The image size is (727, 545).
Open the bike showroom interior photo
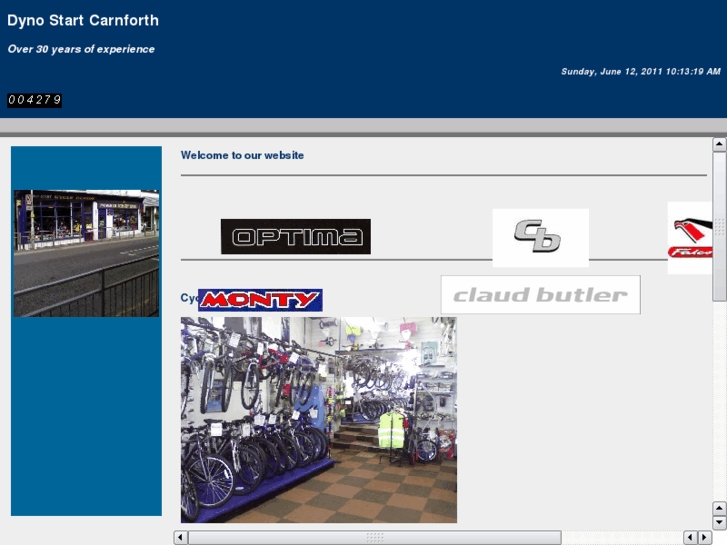click(319, 420)
